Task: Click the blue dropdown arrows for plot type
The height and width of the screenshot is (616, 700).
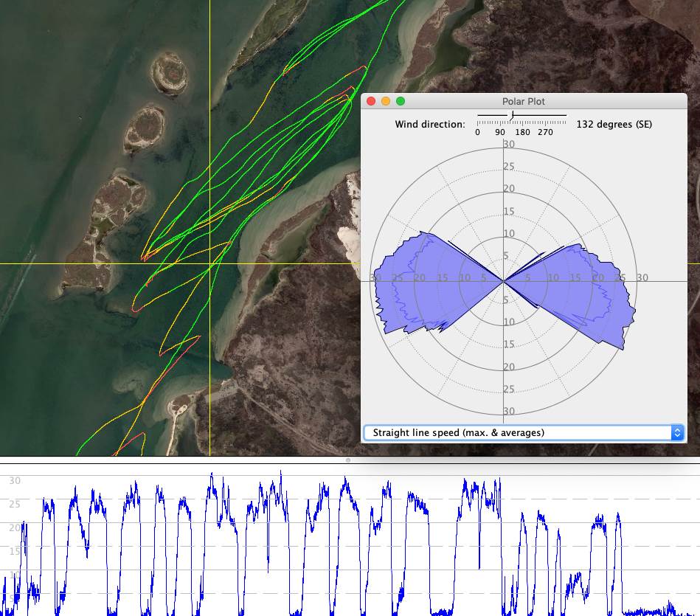Action: (677, 433)
